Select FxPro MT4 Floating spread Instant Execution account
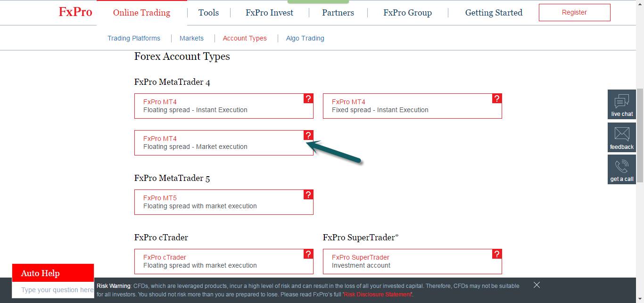Image resolution: width=644 pixels, height=303 pixels. tap(224, 106)
